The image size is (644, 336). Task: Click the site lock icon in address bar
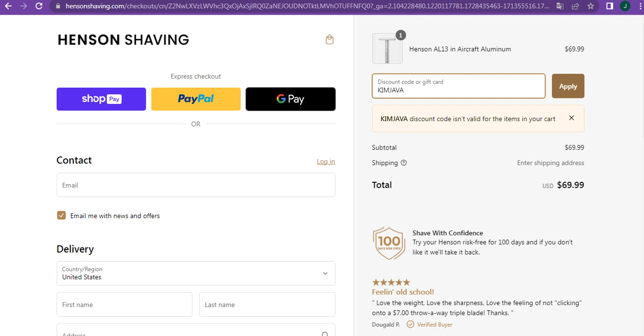[x=58, y=6]
